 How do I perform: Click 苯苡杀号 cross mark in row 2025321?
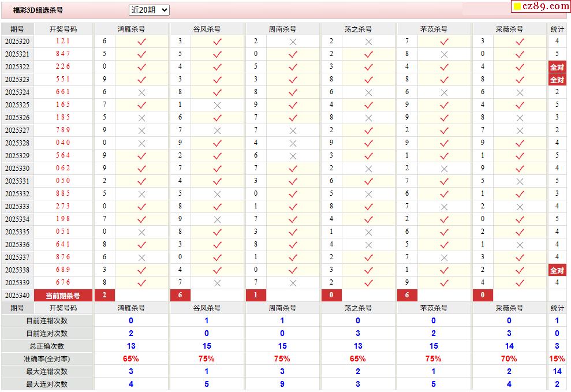tap(444, 54)
